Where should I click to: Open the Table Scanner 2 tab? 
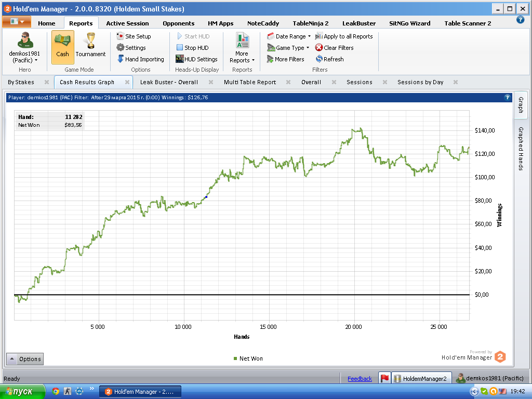[x=468, y=23]
